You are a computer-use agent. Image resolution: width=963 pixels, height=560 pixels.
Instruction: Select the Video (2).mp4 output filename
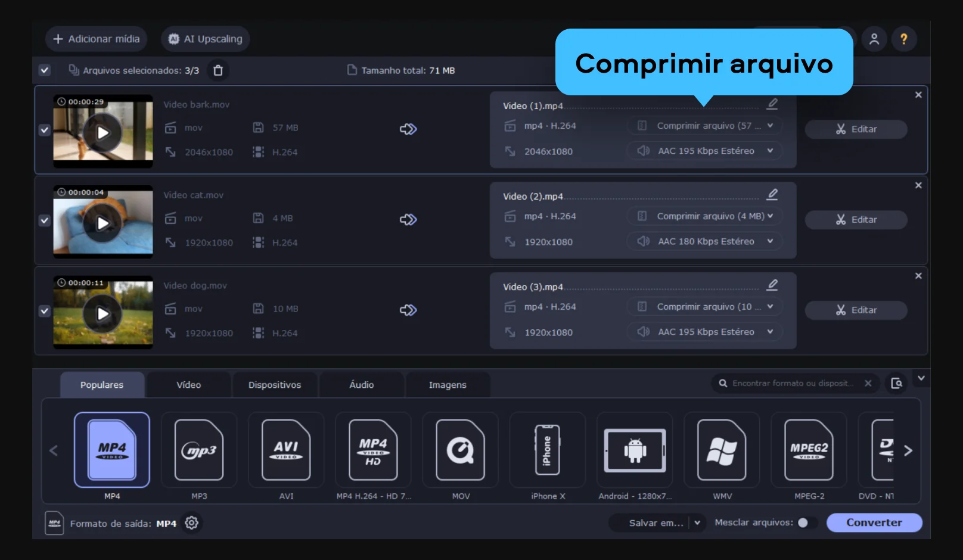pyautogui.click(x=533, y=197)
